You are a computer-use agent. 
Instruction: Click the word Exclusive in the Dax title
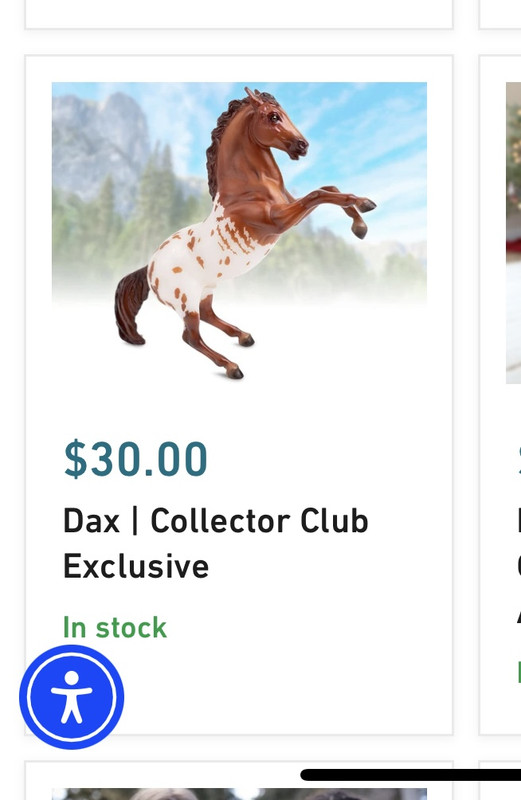pos(136,566)
